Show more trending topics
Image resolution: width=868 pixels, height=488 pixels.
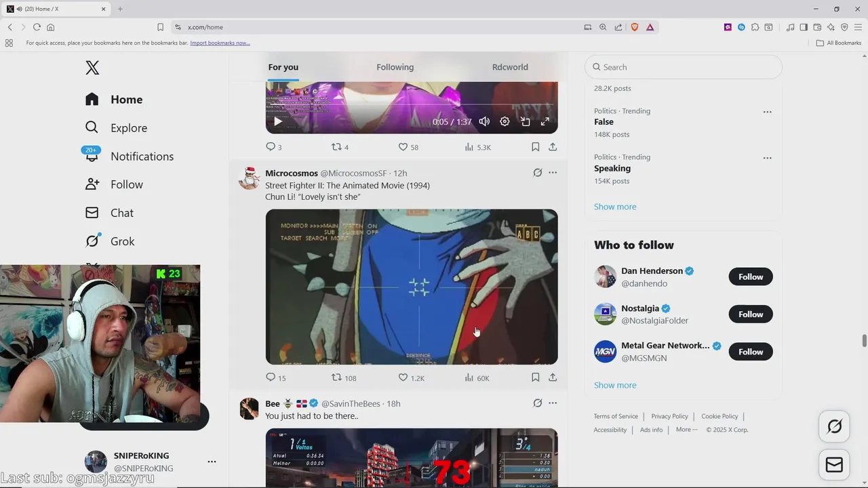[x=615, y=207]
